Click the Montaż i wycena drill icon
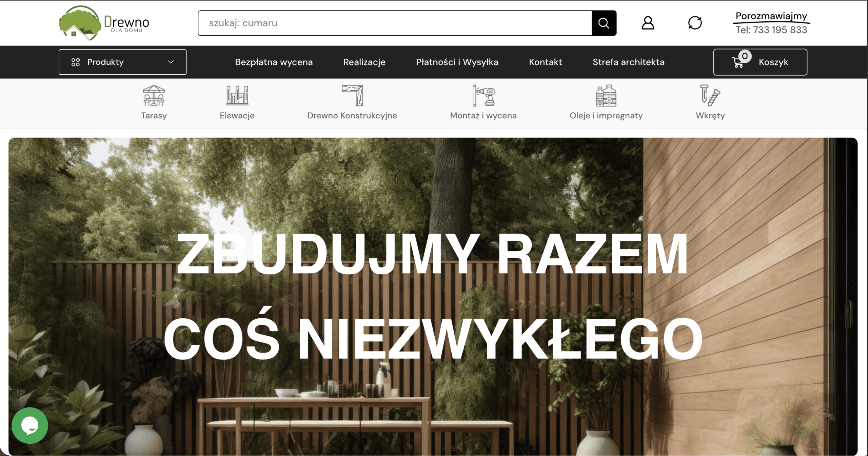Viewport: 868px width, 456px height. [483, 96]
